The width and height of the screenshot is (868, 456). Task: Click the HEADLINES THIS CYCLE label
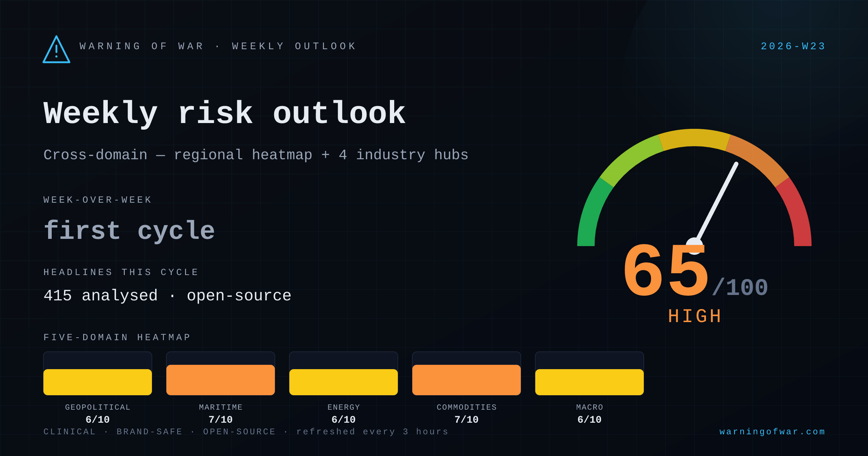121,272
